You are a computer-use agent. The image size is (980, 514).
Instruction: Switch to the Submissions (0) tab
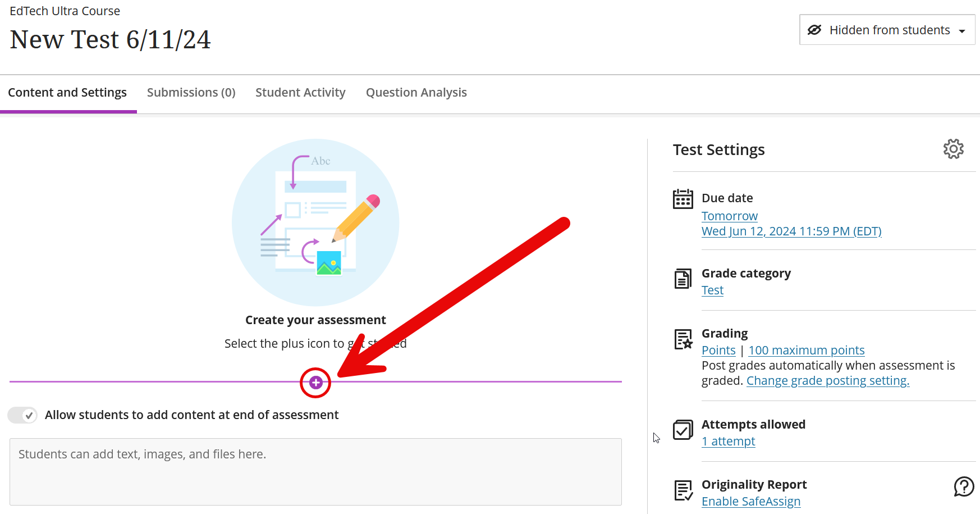click(x=191, y=93)
